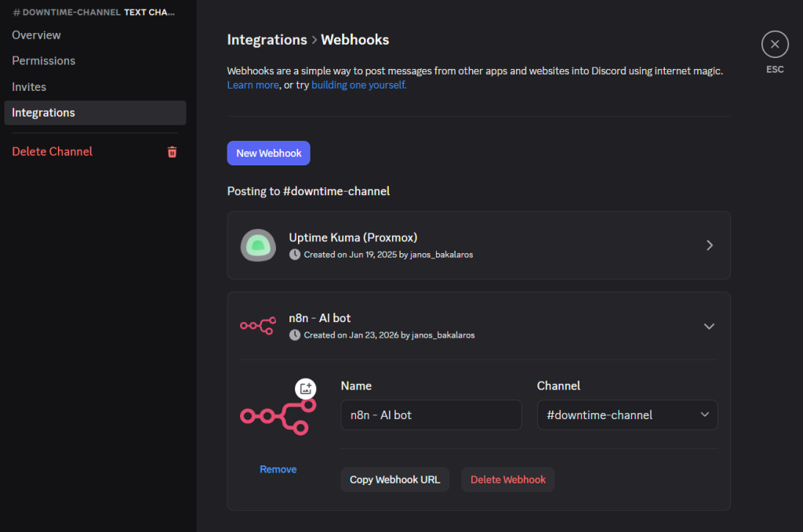Click the n8n - AI bot avatar icon

259,326
